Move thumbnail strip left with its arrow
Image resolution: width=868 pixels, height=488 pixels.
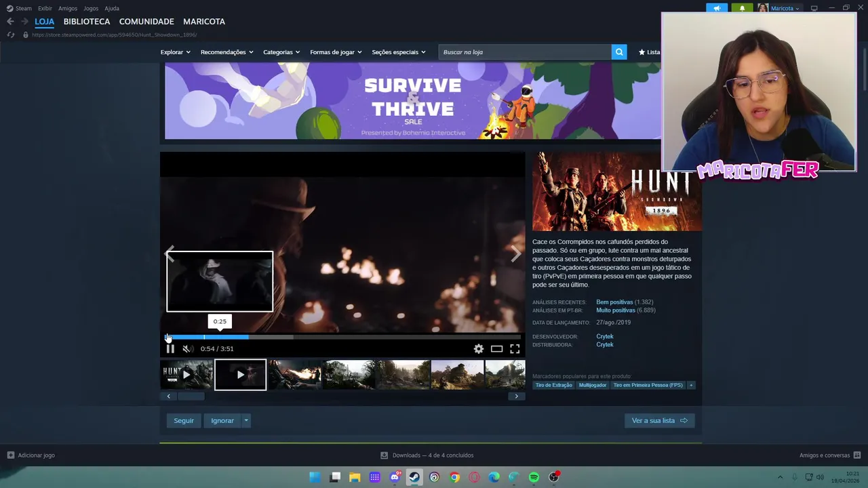(169, 396)
